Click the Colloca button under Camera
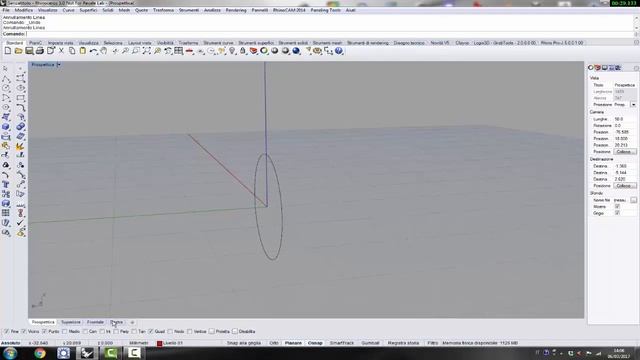Image resolution: width=640 pixels, height=360 pixels. coord(624,151)
